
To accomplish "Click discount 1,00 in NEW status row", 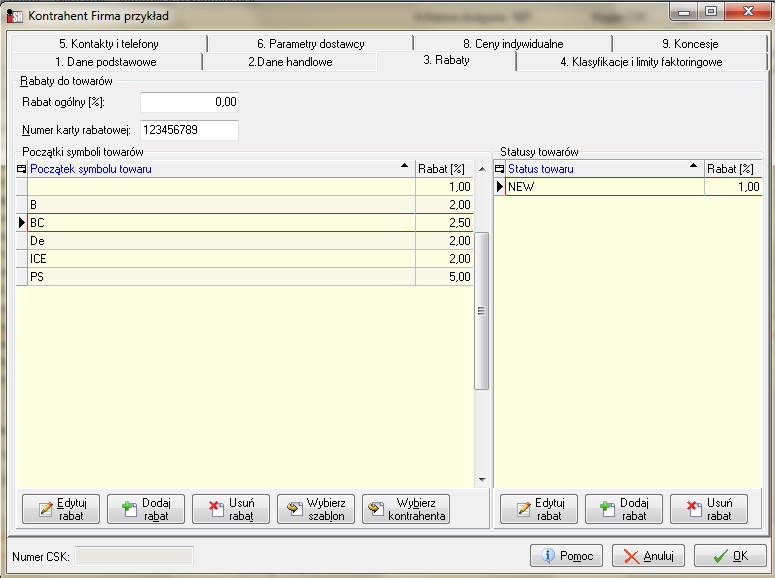I will coord(733,187).
